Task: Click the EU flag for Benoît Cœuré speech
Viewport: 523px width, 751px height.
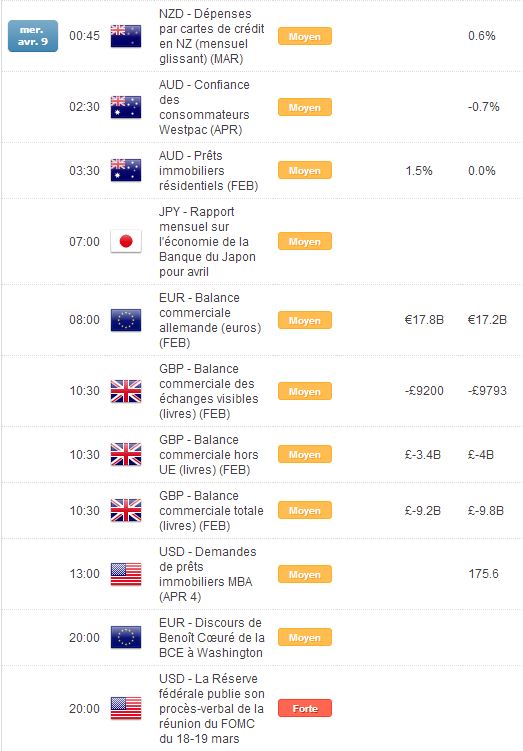Action: coord(126,637)
